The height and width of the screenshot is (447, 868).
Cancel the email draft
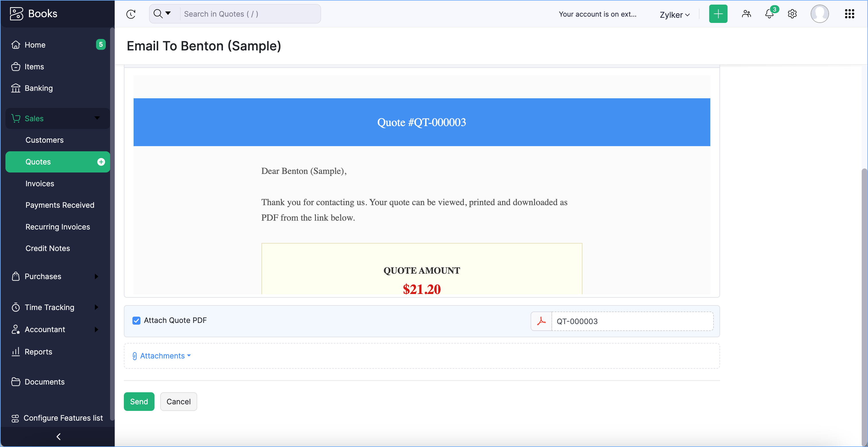178,401
